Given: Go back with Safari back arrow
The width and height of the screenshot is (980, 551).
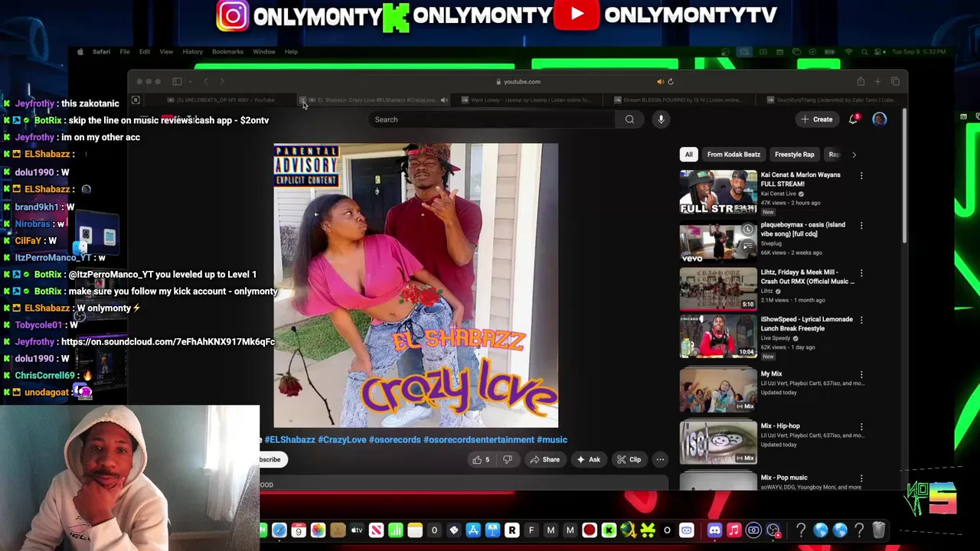Looking at the screenshot, I should (x=205, y=81).
